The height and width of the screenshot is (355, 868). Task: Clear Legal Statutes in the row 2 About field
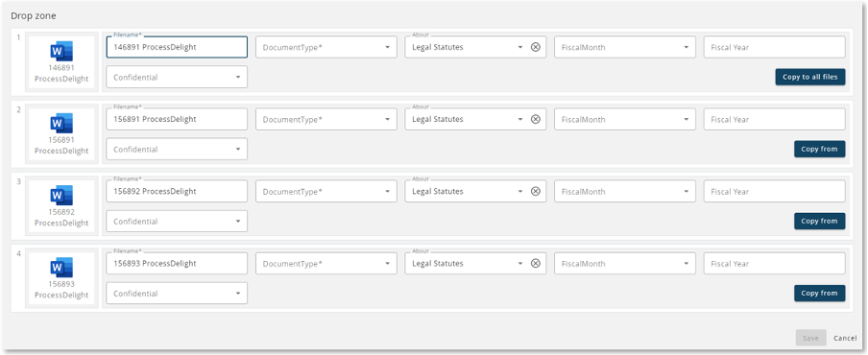pyautogui.click(x=536, y=119)
